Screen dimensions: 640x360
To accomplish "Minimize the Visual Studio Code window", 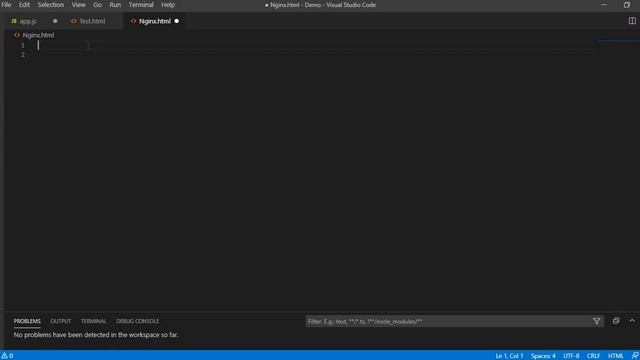I will point(604,5).
